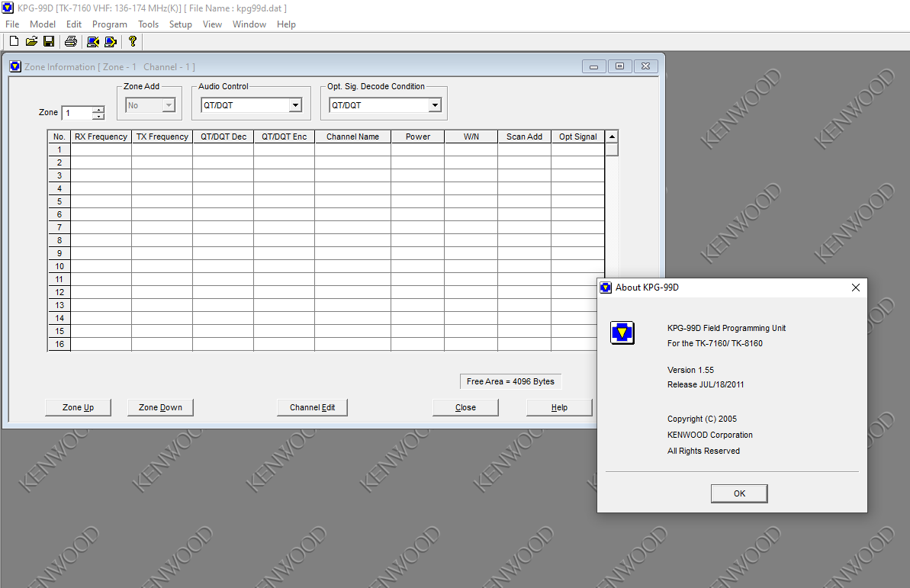Expand the Audio Control dropdown
The height and width of the screenshot is (588, 910).
295,105
